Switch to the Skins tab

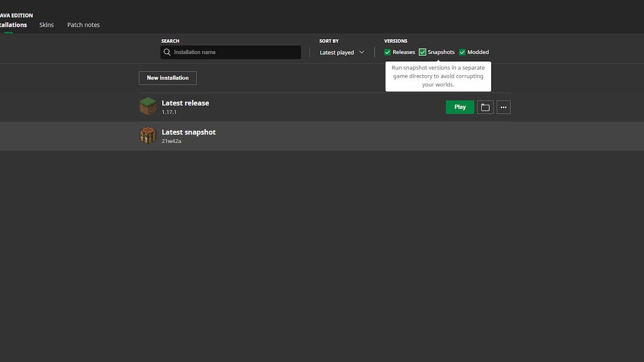[46, 25]
